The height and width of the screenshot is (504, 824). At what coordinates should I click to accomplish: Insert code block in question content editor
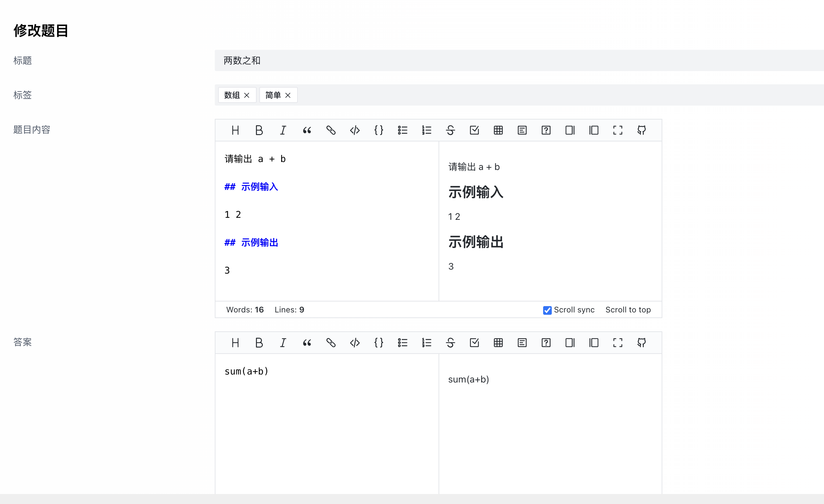coord(378,130)
